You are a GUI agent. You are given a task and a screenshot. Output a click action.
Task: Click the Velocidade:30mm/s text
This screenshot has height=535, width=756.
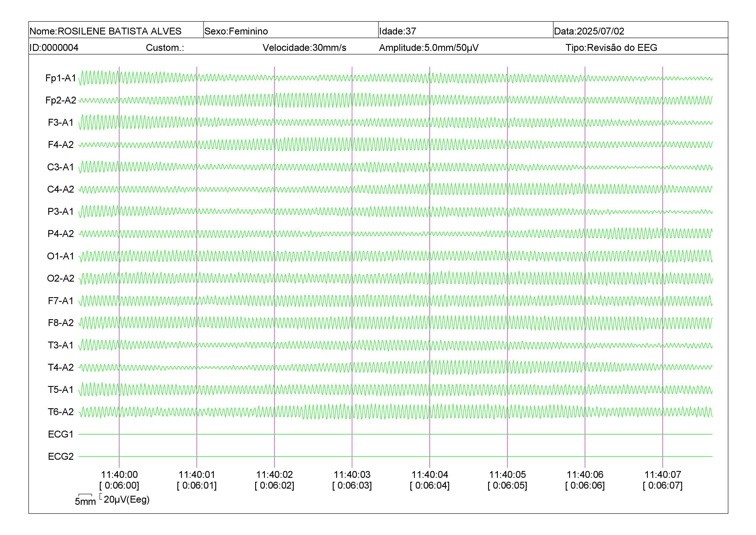(x=304, y=48)
